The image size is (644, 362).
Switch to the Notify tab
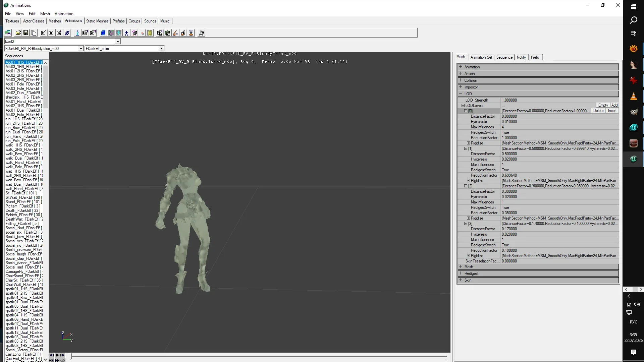tap(521, 57)
